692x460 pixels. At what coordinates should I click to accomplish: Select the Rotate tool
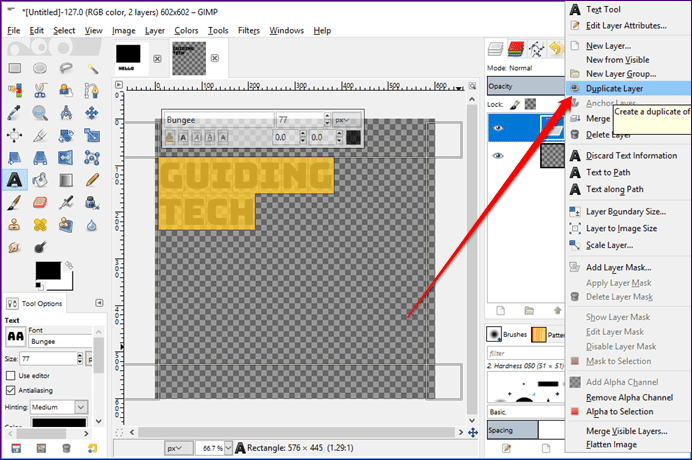pos(66,136)
